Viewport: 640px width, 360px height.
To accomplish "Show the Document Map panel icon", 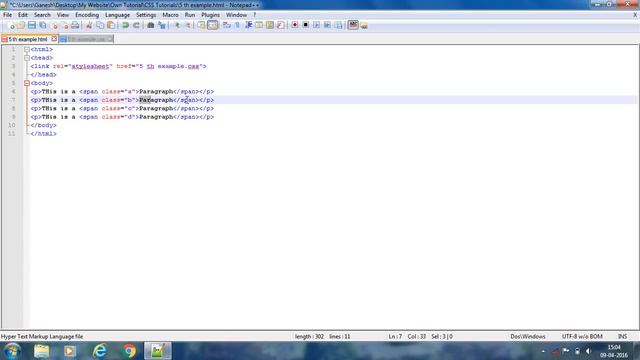I will click(x=270, y=25).
